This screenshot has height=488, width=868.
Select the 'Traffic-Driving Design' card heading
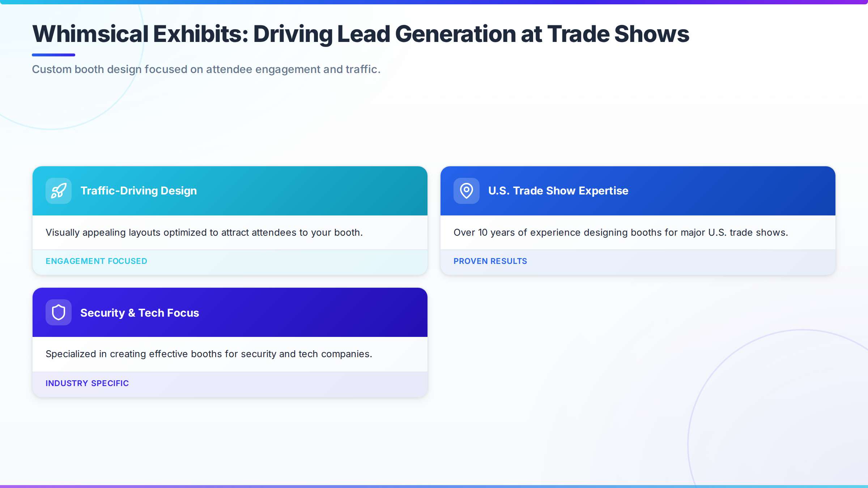(x=139, y=191)
